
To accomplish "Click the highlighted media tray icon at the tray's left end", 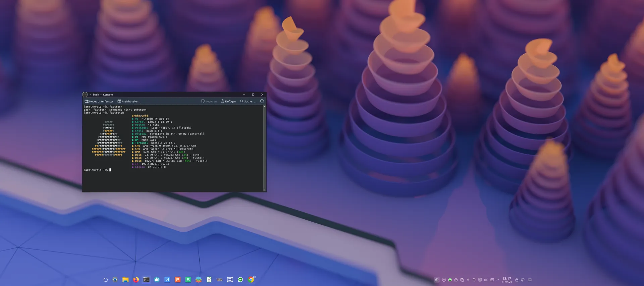I will click(437, 280).
